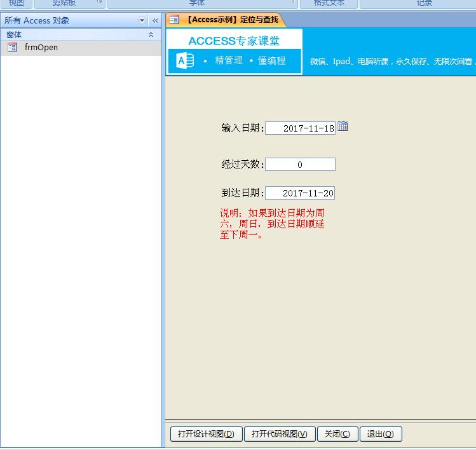
Task: Collapse the navigation pane with the double chevron
Action: point(155,20)
